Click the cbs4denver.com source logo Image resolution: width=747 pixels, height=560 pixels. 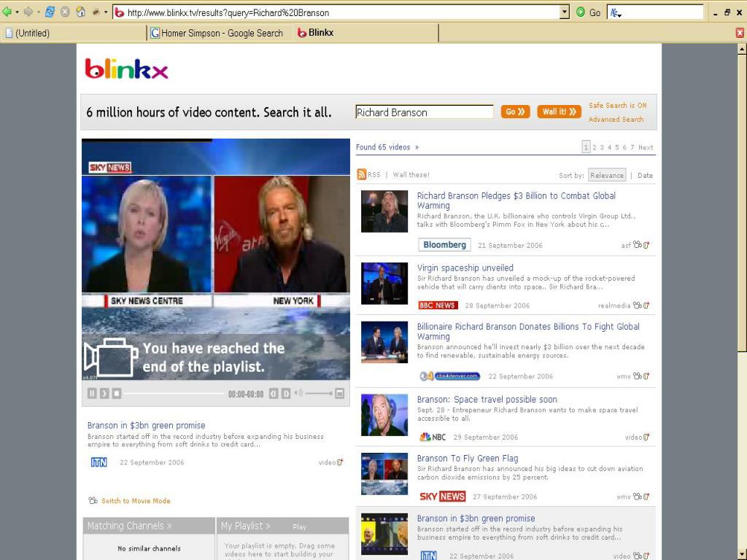click(449, 376)
